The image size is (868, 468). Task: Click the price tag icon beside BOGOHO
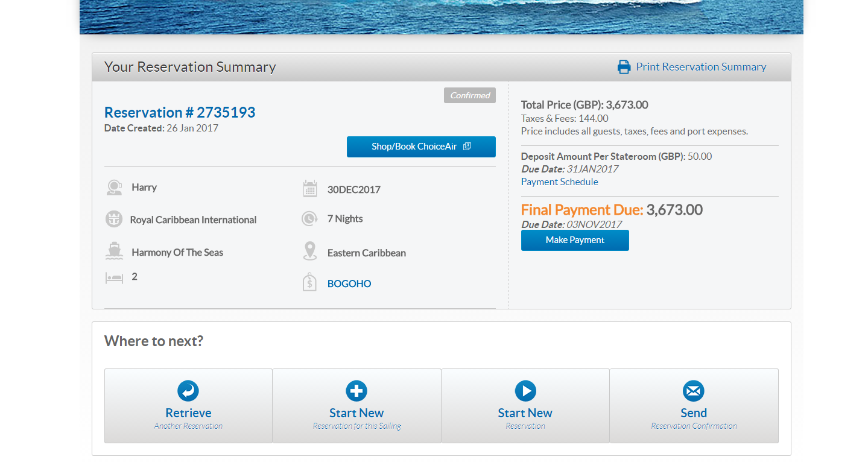click(x=309, y=282)
